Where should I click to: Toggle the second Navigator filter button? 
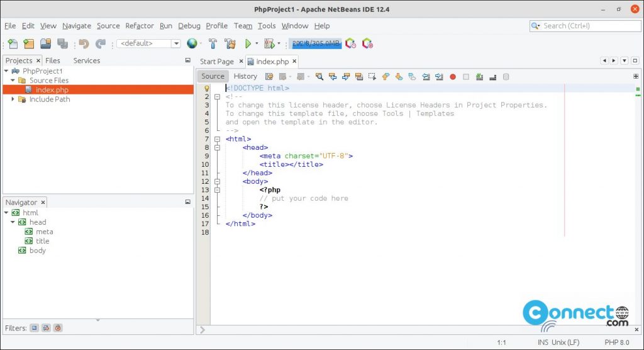46,328
